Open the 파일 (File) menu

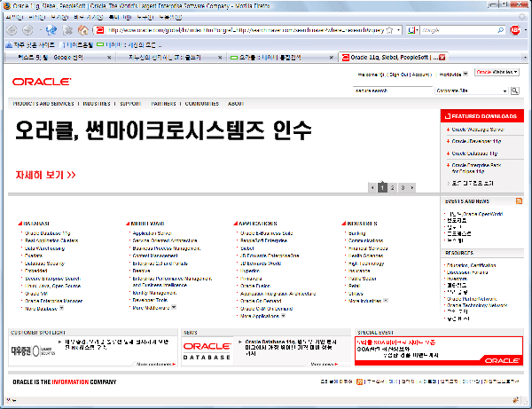14,17
